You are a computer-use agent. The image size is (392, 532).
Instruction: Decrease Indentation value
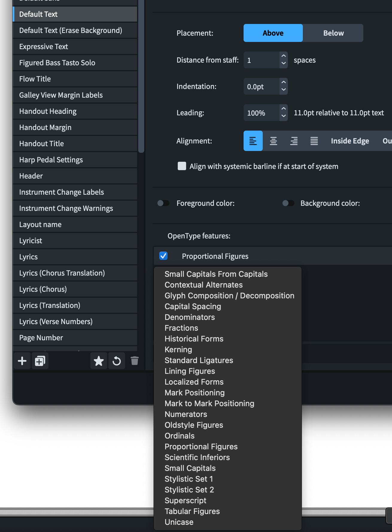pos(284,90)
